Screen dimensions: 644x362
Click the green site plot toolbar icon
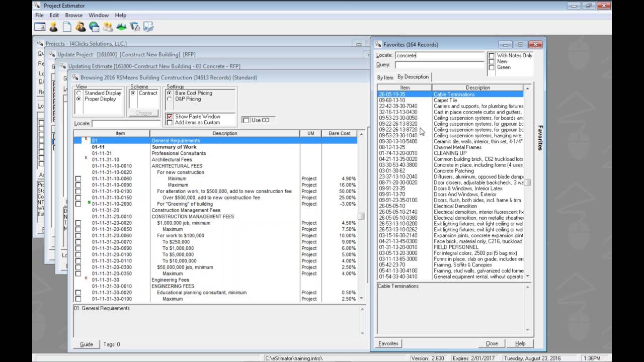point(121,27)
